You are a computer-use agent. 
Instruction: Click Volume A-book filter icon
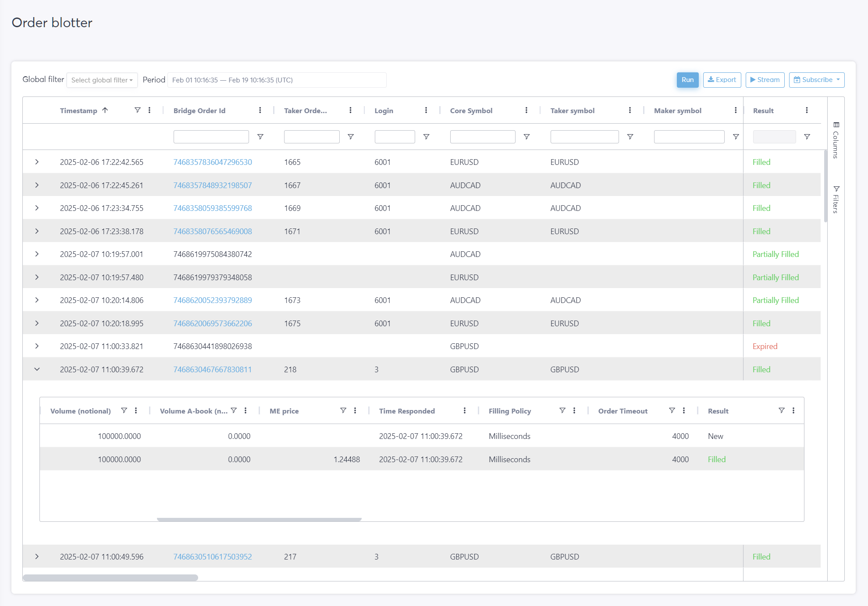click(x=234, y=410)
